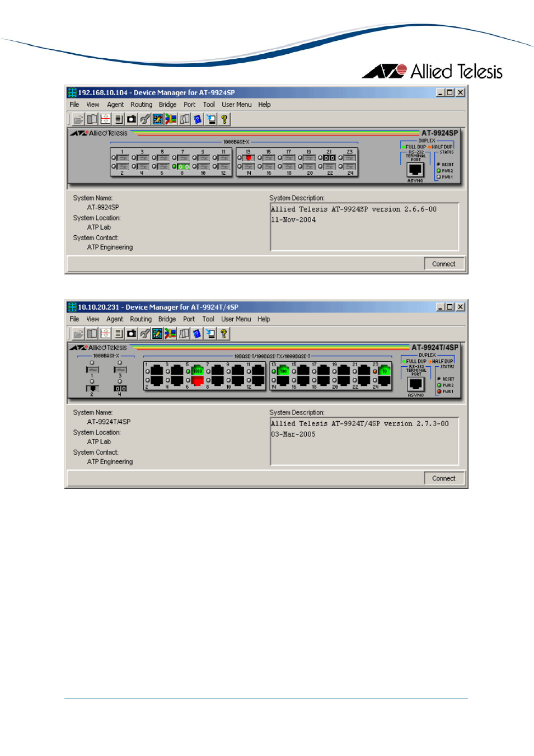Click ASYN0 terminal port on AT-9924T/4SP
534x756 pixels.
coord(415,384)
